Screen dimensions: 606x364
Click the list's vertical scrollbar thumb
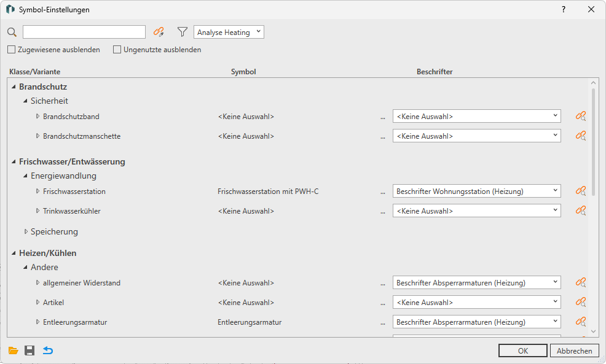593,142
